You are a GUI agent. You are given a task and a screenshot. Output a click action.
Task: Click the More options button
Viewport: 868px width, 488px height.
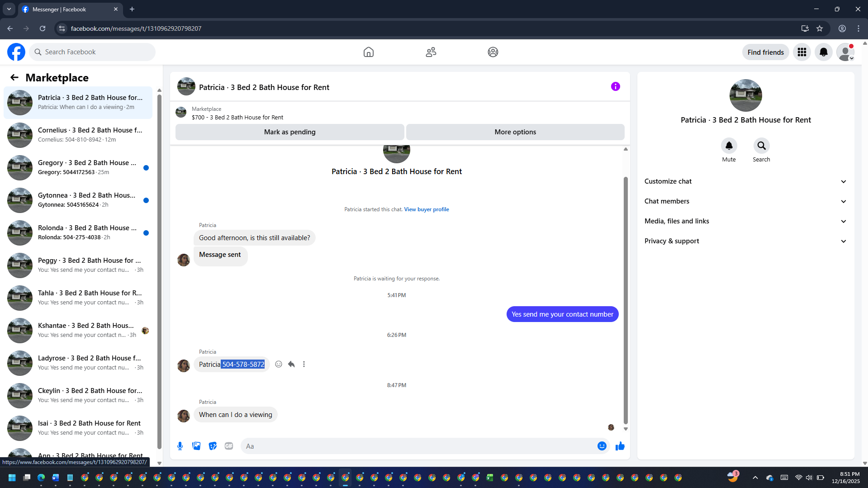[x=515, y=132]
